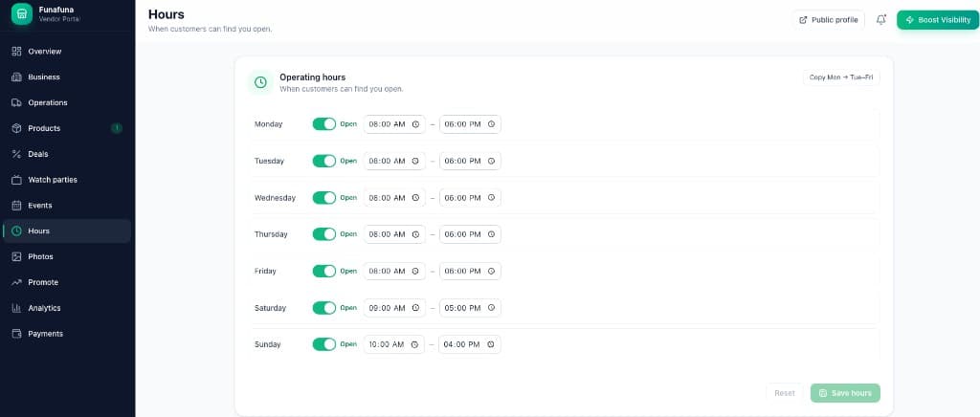Click the Sunday day label
The height and width of the screenshot is (417, 980).
[268, 344]
